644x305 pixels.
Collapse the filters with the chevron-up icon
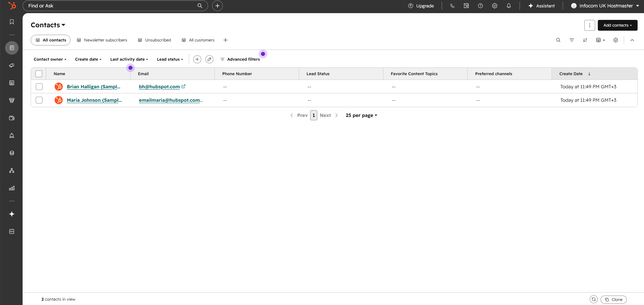coord(632,40)
